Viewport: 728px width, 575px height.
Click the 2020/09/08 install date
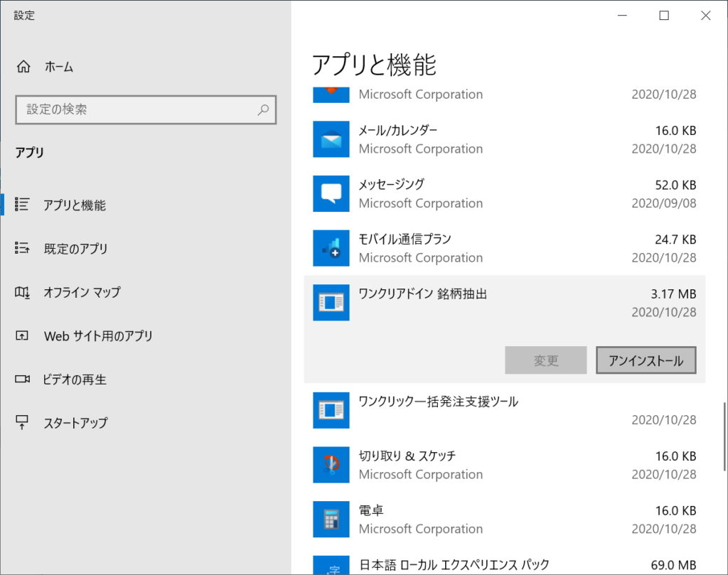[664, 203]
